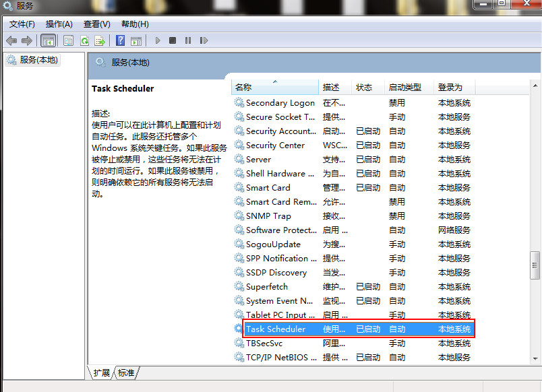Open the 文件(F) menu

(x=22, y=24)
